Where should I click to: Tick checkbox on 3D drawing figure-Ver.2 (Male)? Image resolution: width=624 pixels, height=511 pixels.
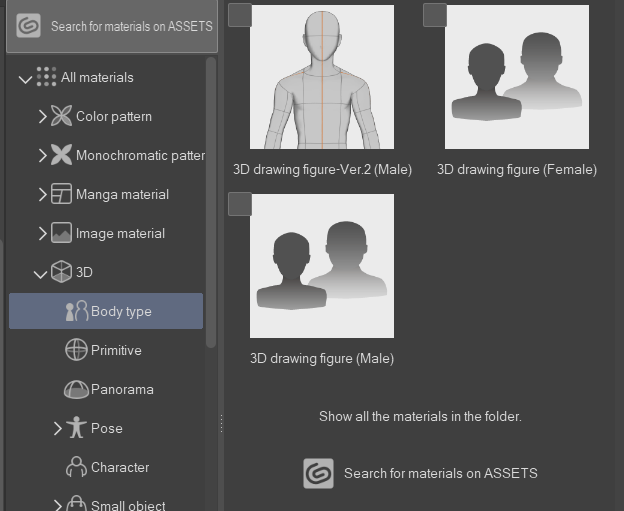click(240, 16)
